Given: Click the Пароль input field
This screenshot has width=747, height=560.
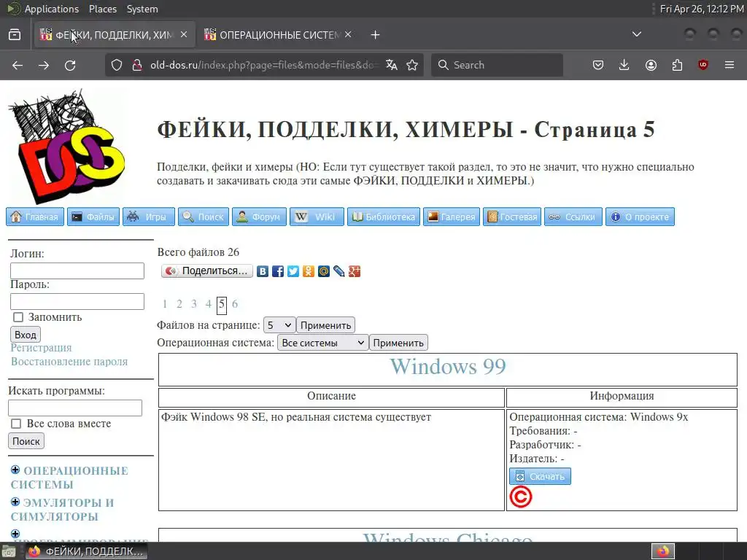Looking at the screenshot, I should point(77,301).
